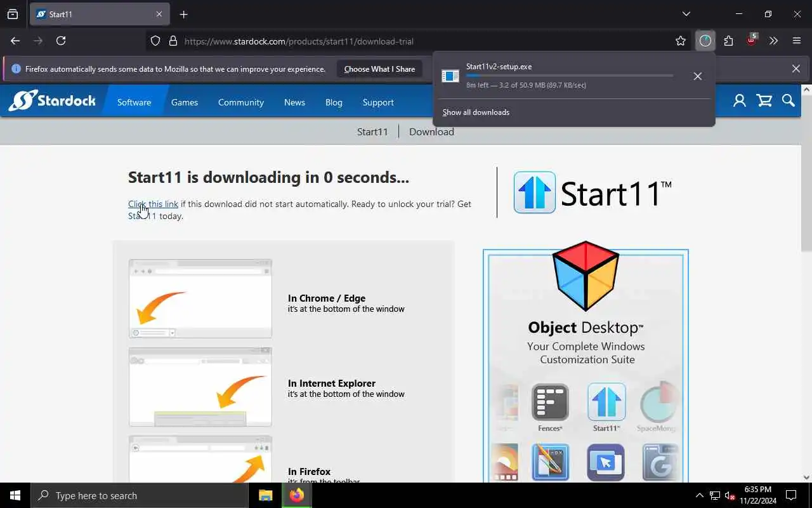Screen dimensions: 812x508
Task: Click the Internet Explorer instruction thumbnail
Action: click(x=200, y=387)
